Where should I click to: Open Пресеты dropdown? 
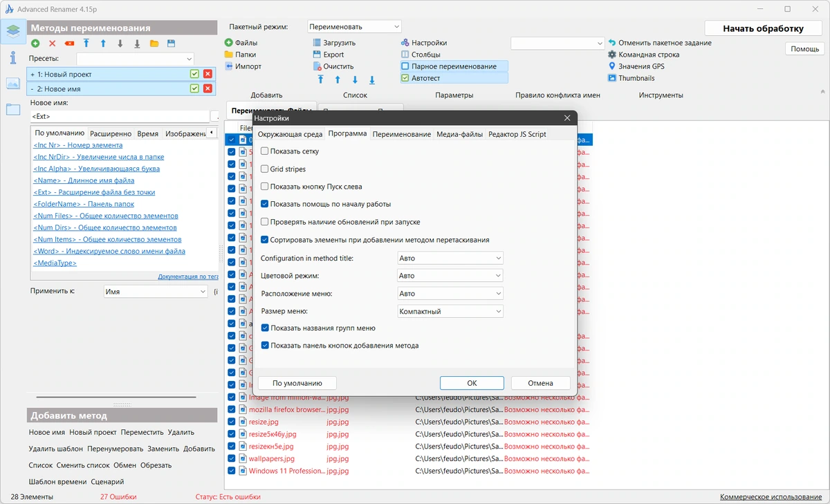(135, 59)
